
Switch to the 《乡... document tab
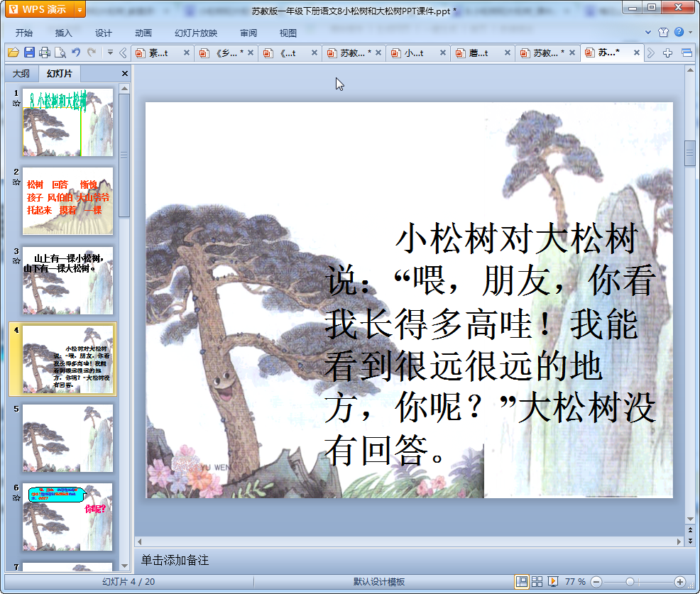226,53
